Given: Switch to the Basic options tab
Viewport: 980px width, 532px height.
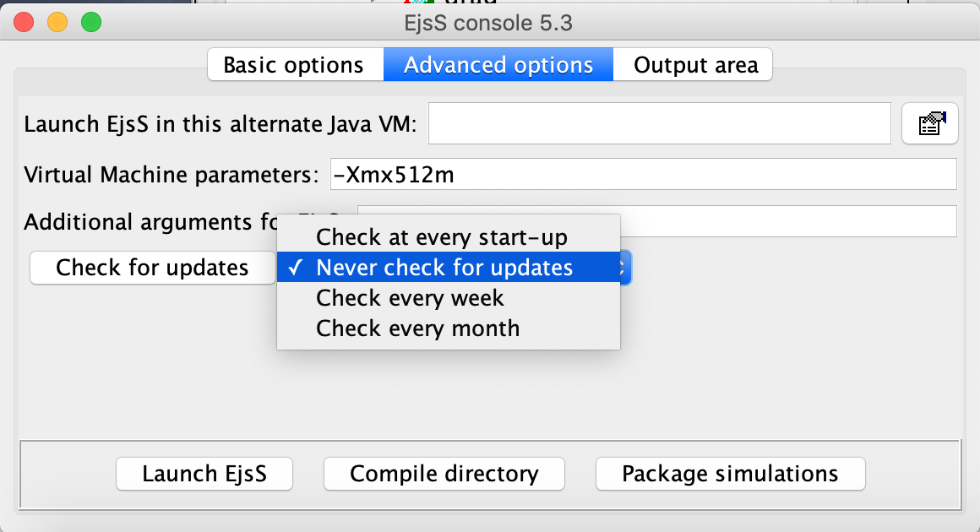Looking at the screenshot, I should (294, 65).
